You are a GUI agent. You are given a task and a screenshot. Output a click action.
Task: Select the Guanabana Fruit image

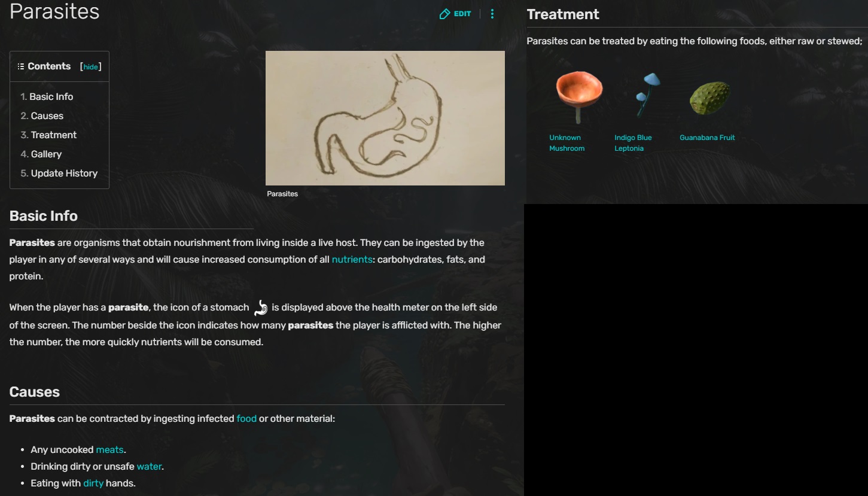[x=710, y=98]
